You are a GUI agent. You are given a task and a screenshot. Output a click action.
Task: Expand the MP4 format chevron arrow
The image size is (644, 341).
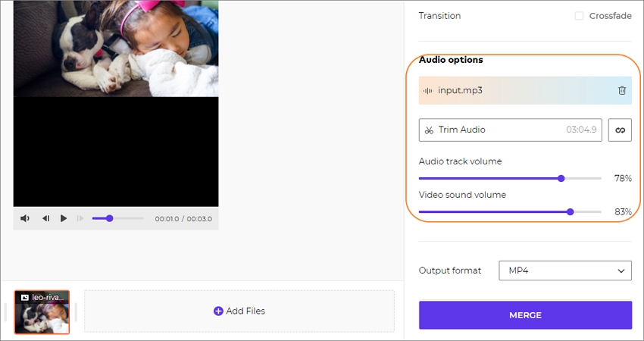pos(621,271)
